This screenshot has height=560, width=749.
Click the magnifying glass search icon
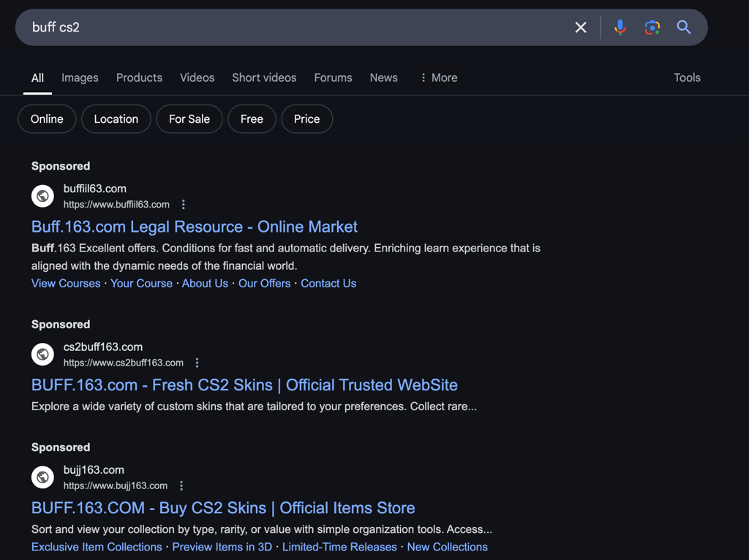684,27
